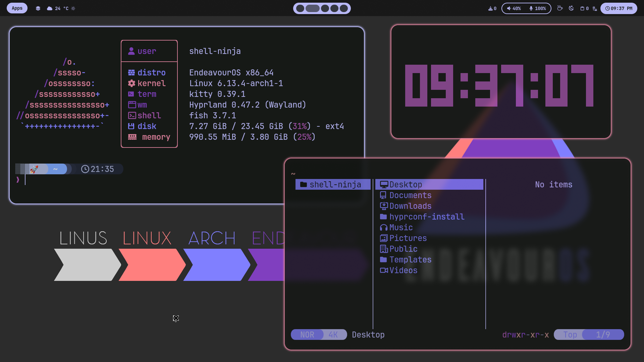Click the Hyprland 0.47.2 (Wayland) text

[x=248, y=105]
